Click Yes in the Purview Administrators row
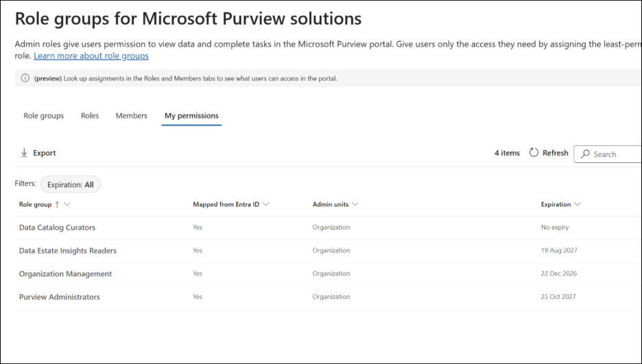This screenshot has width=642, height=364. [x=198, y=297]
